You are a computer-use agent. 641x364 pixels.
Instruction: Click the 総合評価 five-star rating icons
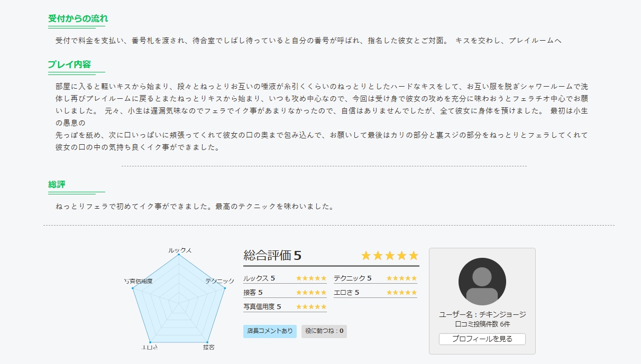(389, 256)
